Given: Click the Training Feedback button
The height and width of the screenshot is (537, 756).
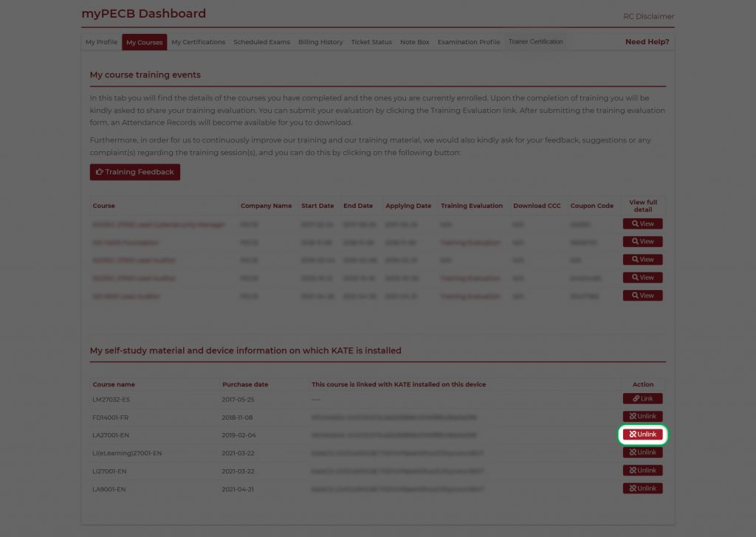Looking at the screenshot, I should 135,172.
